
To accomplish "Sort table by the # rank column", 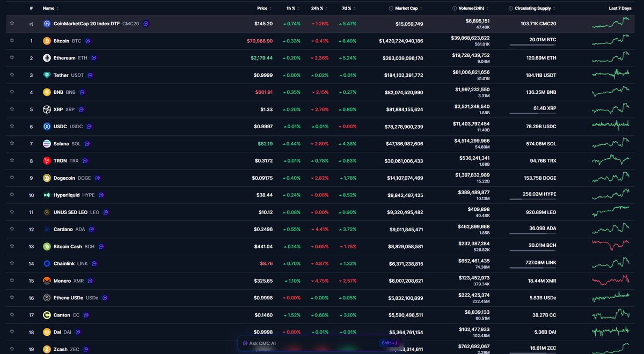I will point(32,9).
